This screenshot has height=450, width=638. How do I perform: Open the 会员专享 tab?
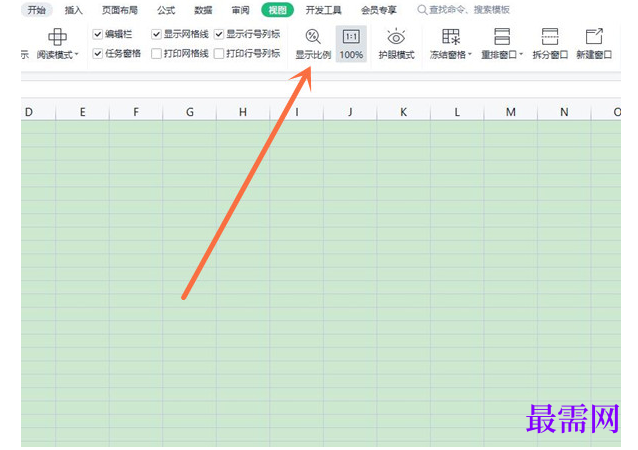379,10
